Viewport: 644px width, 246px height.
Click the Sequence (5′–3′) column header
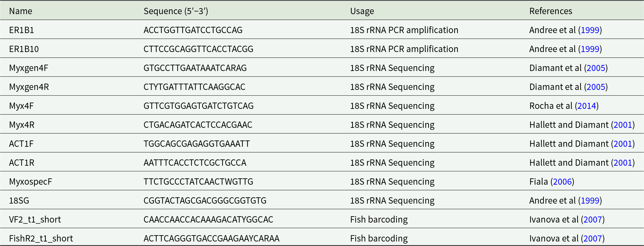176,11
